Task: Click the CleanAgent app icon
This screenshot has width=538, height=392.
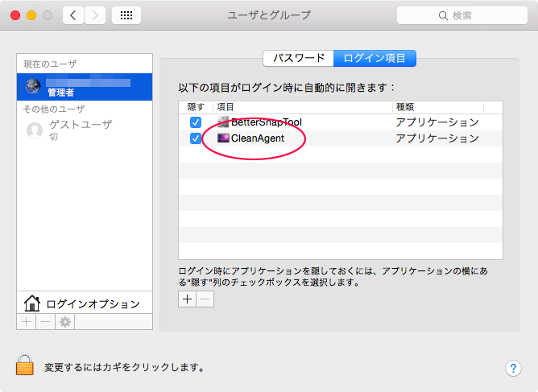Action: pos(223,138)
